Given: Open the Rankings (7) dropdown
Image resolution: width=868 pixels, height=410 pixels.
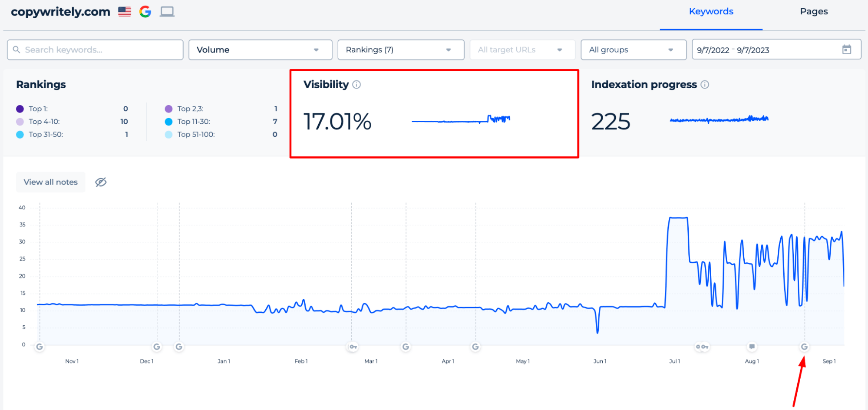Looking at the screenshot, I should (401, 50).
